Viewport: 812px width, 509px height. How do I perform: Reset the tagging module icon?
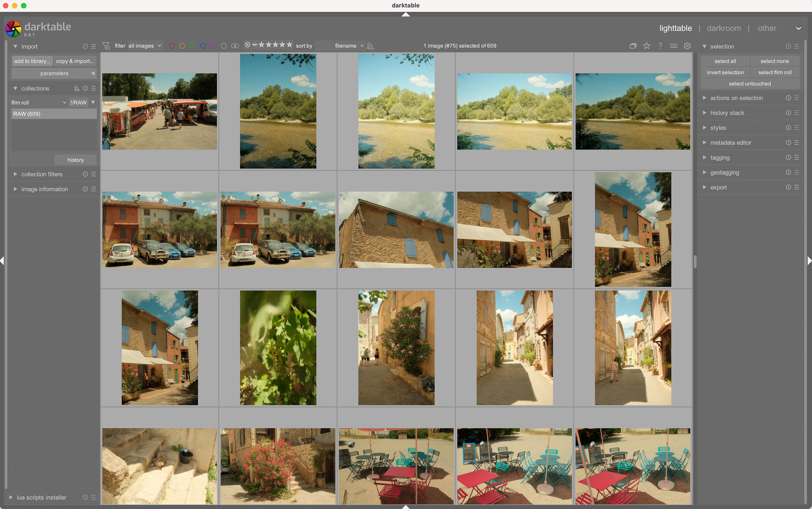[x=788, y=157]
